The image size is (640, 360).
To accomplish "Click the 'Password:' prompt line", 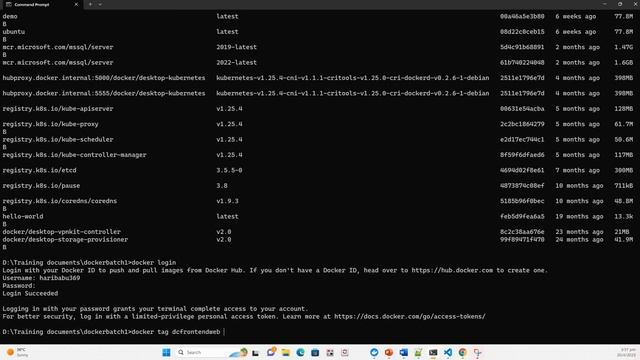I will click(19, 286).
